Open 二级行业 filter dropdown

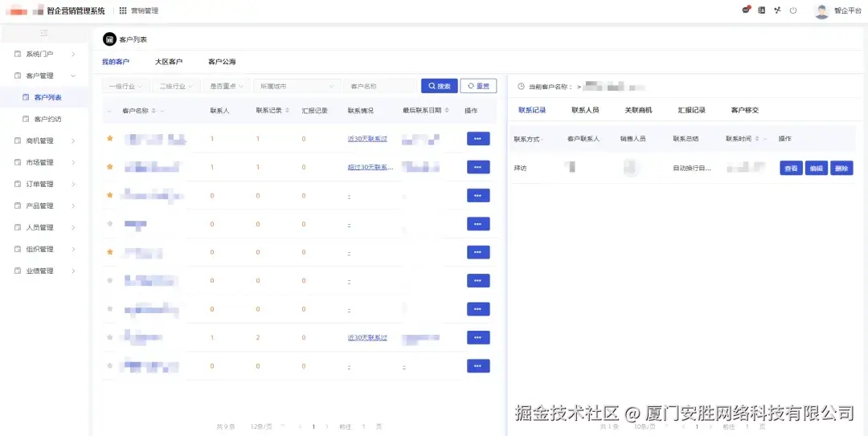(176, 86)
